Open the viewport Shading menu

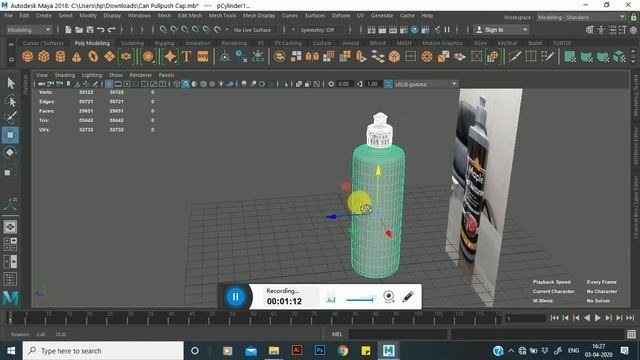point(64,75)
